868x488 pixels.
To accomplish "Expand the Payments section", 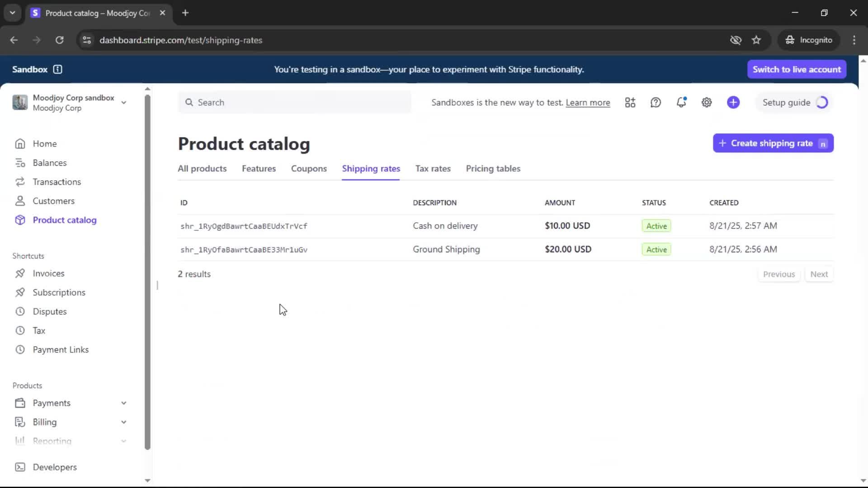I will pos(123,403).
